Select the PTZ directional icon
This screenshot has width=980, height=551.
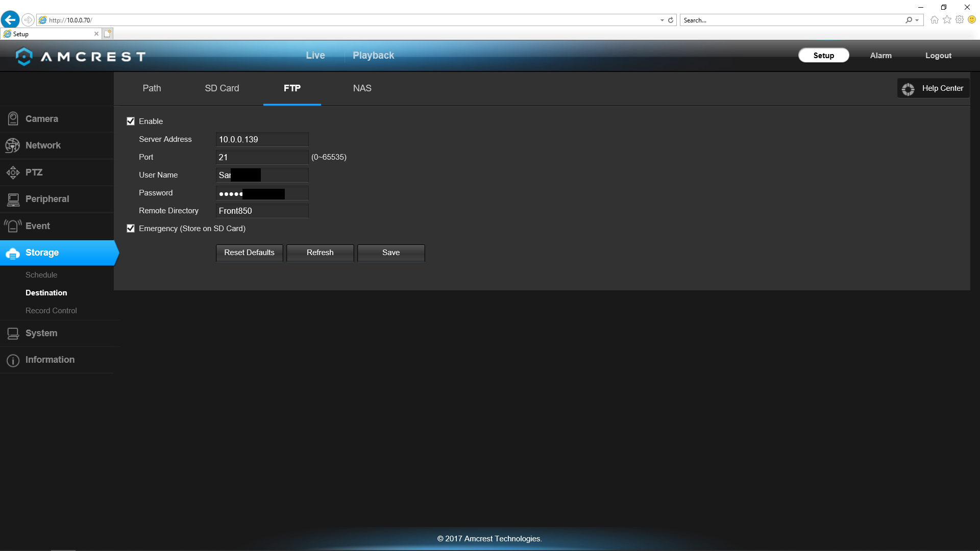(13, 172)
